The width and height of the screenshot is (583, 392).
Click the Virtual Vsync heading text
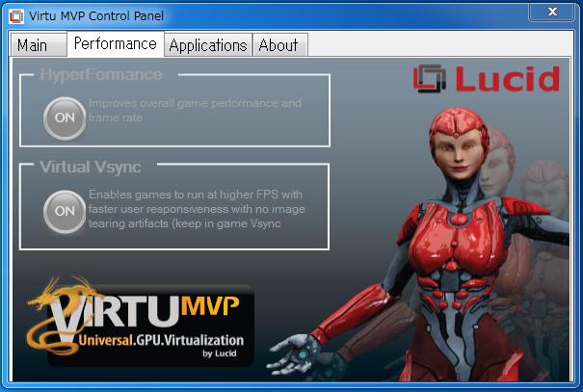[91, 167]
